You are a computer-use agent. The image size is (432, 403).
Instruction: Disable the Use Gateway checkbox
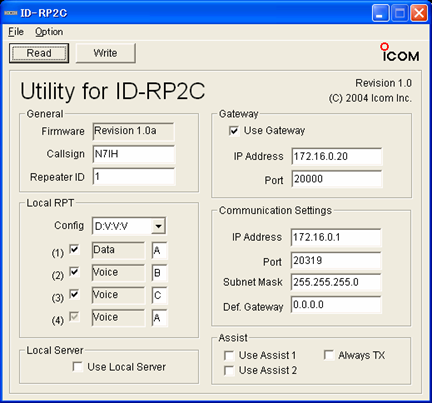tap(234, 131)
